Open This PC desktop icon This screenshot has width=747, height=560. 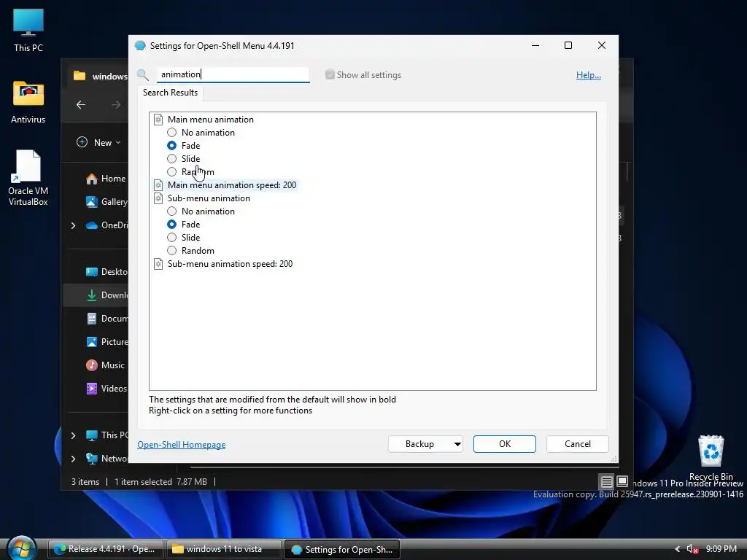28,30
